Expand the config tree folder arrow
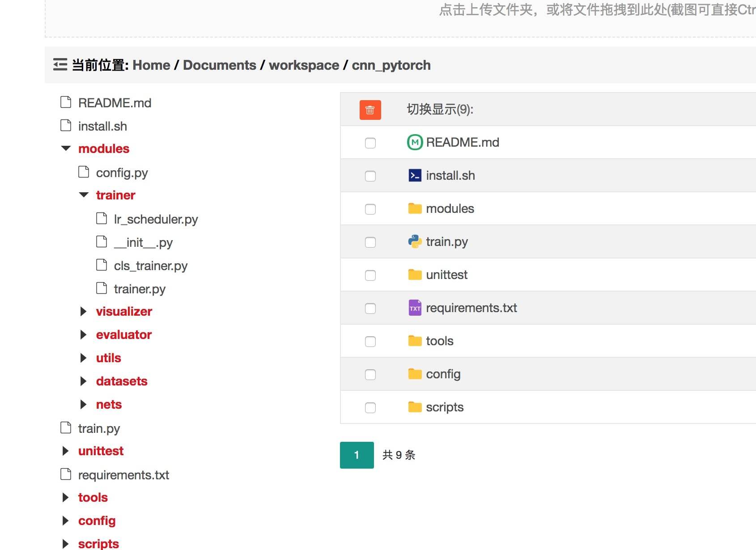Image resolution: width=756 pixels, height=550 pixels. pyautogui.click(x=65, y=520)
